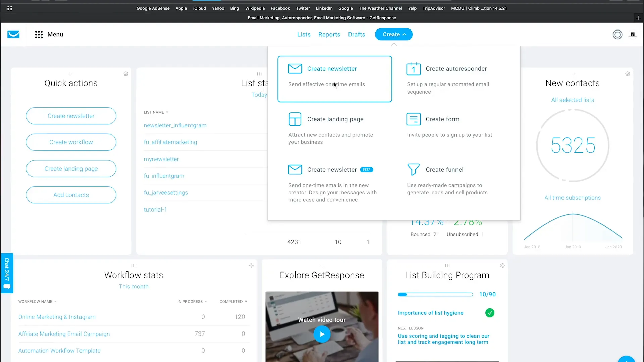The width and height of the screenshot is (644, 362).
Task: Sort by COMPLETED column
Action: (233, 302)
